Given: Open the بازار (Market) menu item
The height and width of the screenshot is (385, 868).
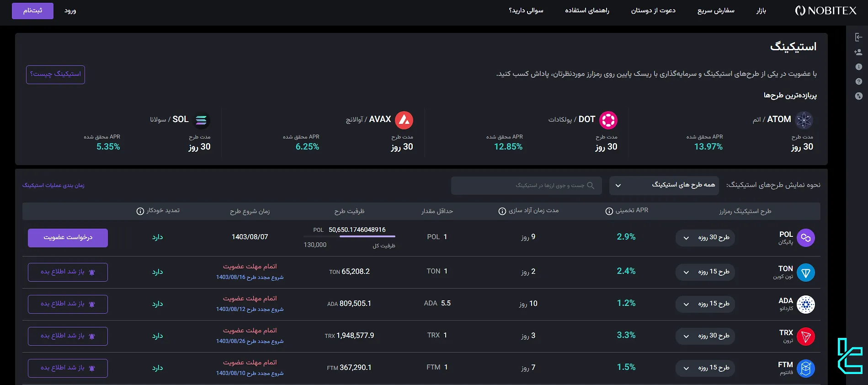Looking at the screenshot, I should [761, 11].
